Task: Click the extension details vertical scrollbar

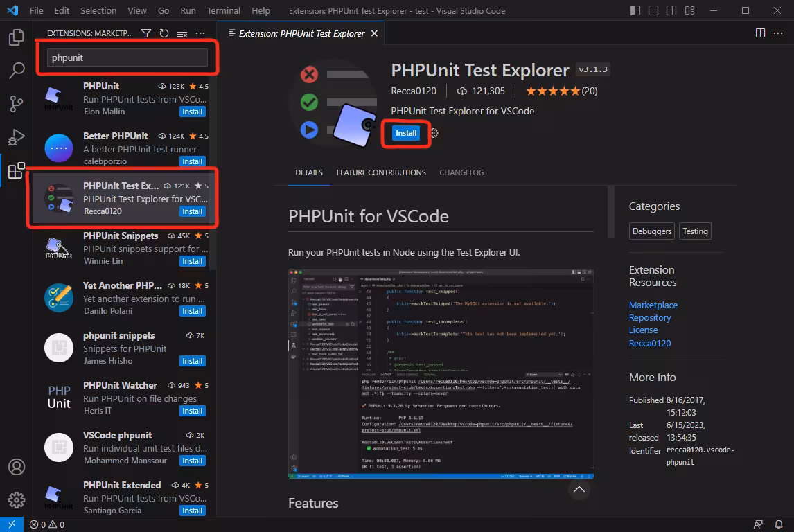Action: point(610,213)
